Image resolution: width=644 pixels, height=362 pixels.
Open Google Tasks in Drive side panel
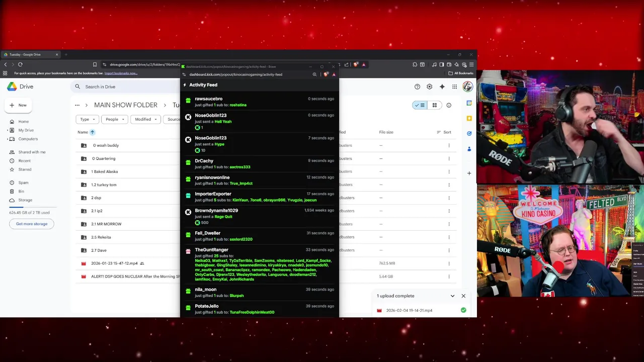(x=469, y=133)
